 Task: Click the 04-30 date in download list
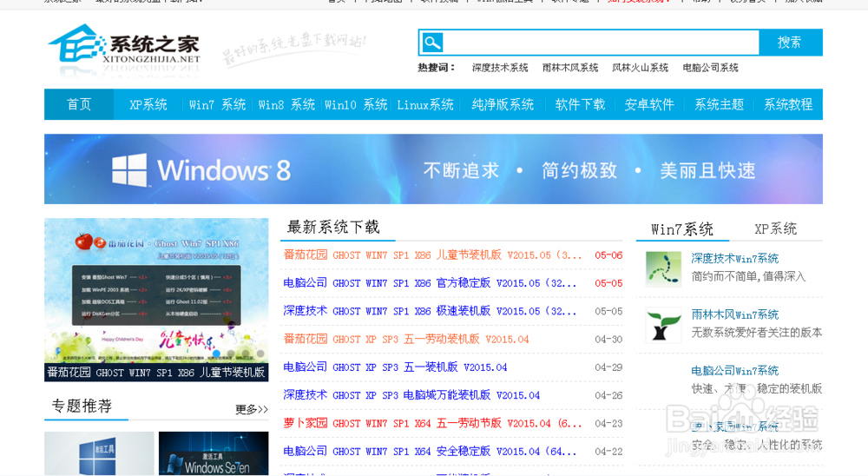click(x=608, y=339)
